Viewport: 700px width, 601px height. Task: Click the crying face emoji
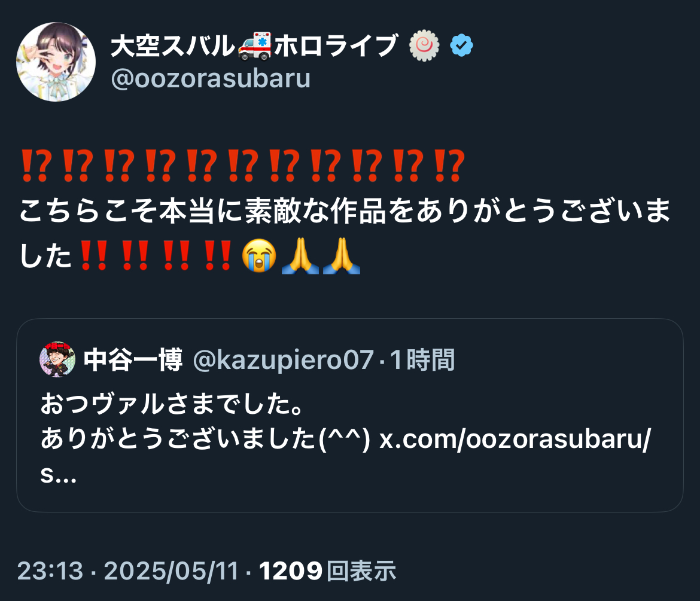point(259,256)
